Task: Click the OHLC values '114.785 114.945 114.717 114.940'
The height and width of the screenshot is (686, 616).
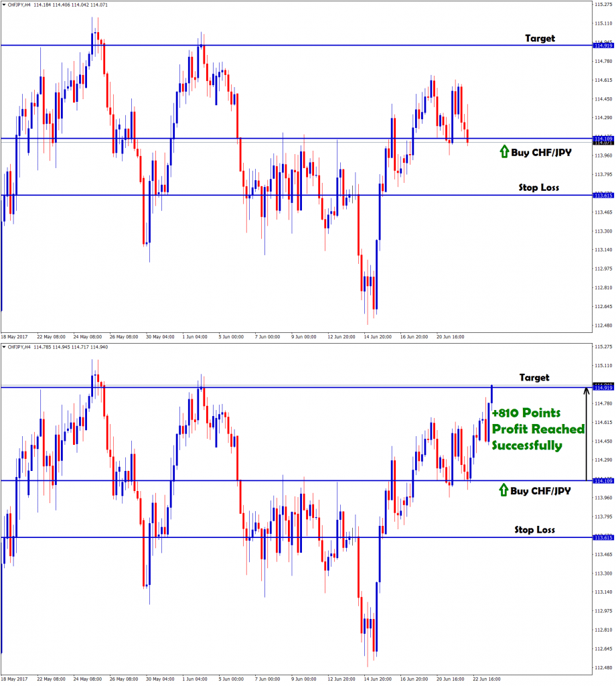Action: tap(70, 347)
